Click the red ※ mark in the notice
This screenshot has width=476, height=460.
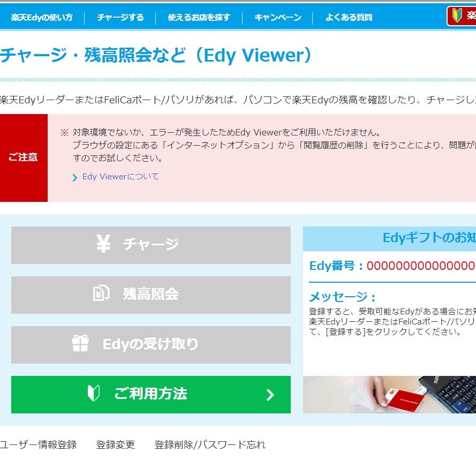point(64,132)
